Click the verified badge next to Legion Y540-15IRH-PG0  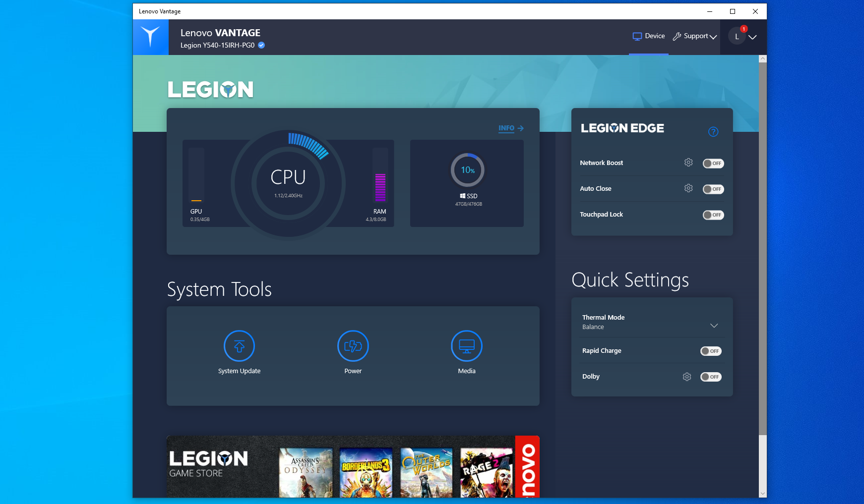click(x=261, y=45)
